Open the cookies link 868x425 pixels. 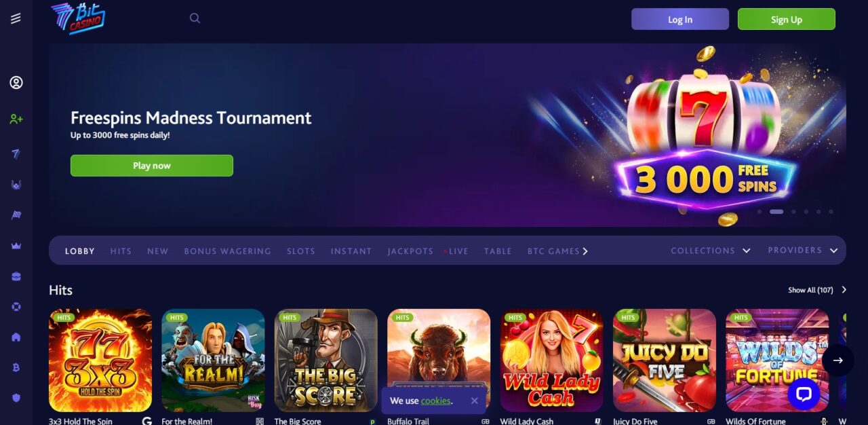(435, 401)
